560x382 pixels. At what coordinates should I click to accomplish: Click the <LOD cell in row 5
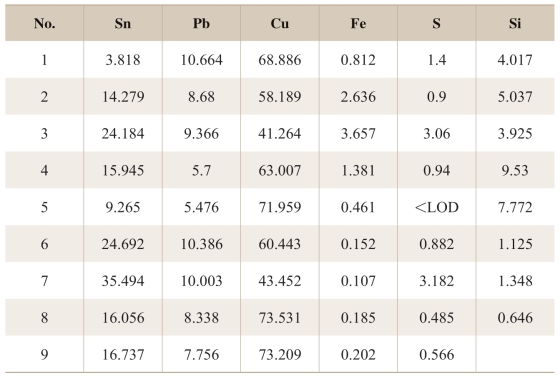click(x=436, y=207)
